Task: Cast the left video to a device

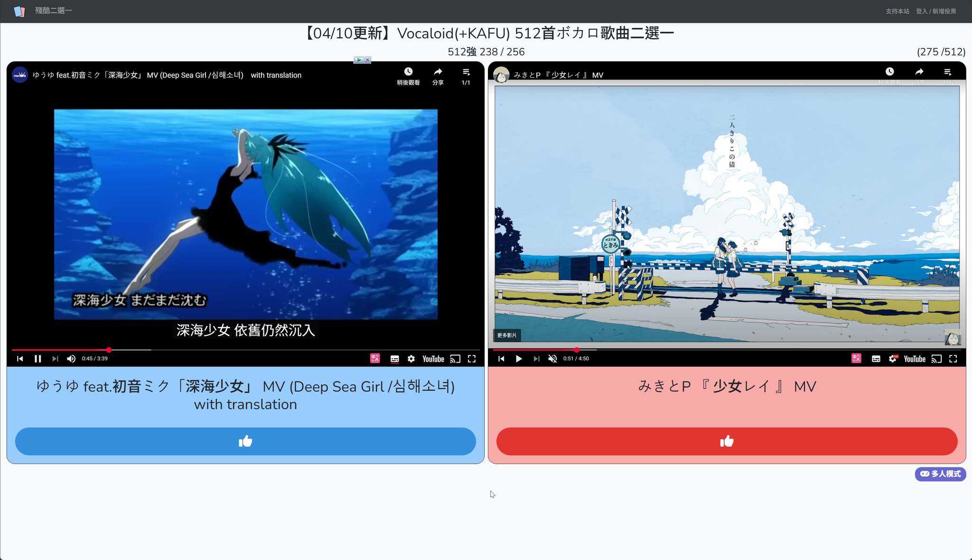Action: tap(455, 359)
